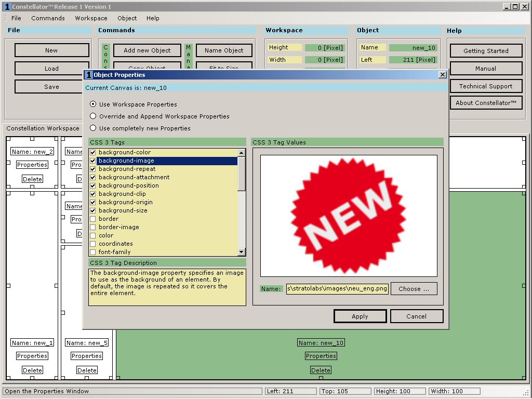Close the Object Properties dialog with X

tap(442, 75)
